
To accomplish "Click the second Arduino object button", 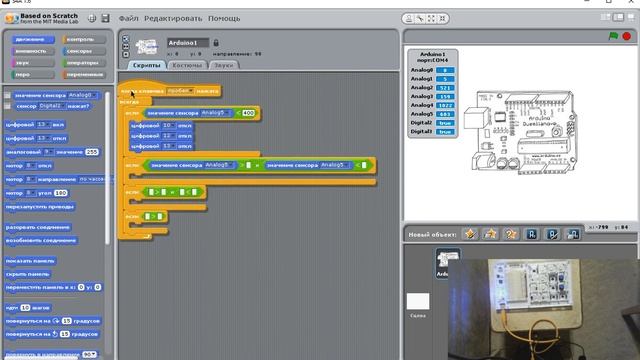I will point(552,234).
